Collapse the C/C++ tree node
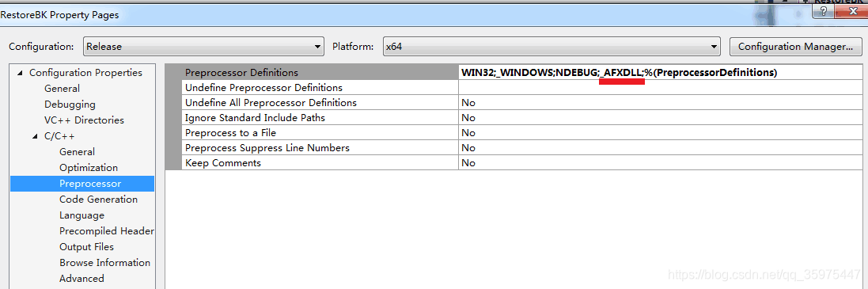The width and height of the screenshot is (868, 289). coord(36,136)
